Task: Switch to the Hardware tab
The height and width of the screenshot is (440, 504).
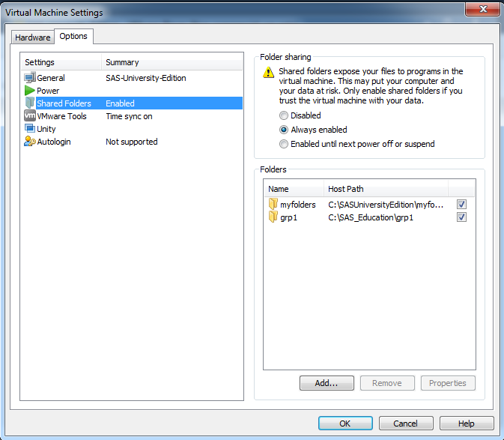Action: pyautogui.click(x=32, y=37)
